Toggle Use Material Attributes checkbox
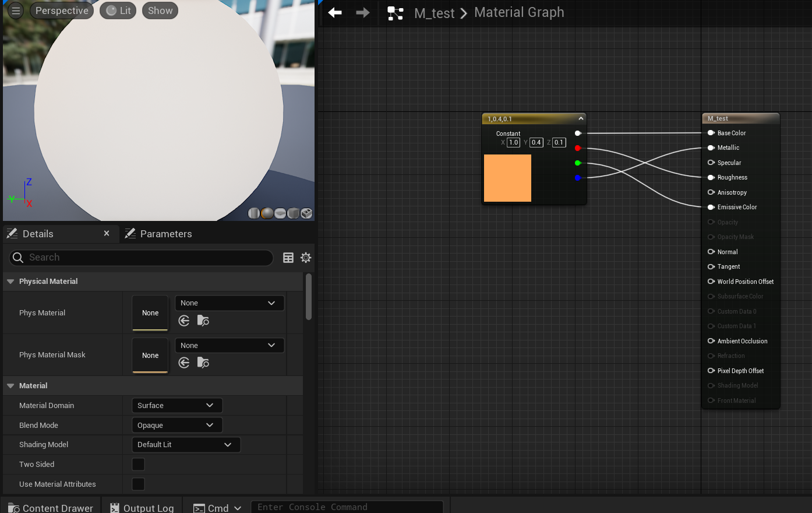 [x=139, y=484]
